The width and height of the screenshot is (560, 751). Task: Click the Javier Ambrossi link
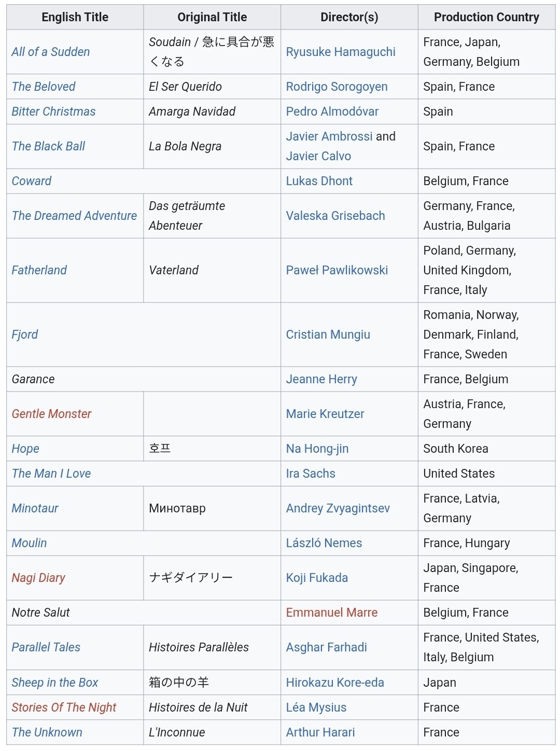[329, 136]
